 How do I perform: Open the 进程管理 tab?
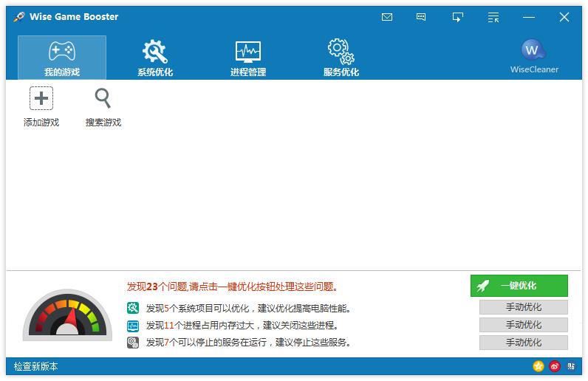(248, 58)
